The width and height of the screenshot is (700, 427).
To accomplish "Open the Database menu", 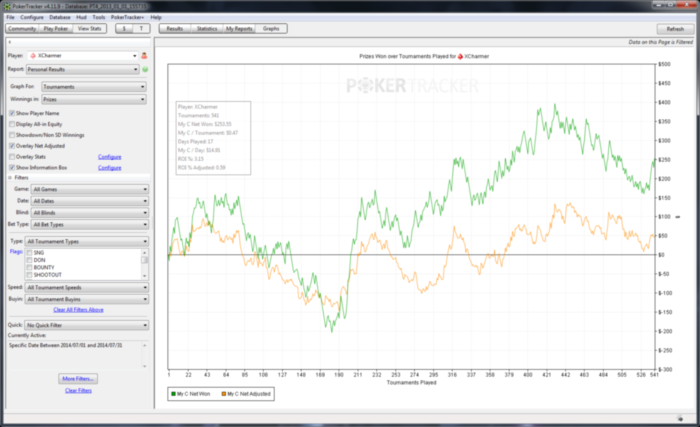I will click(60, 17).
